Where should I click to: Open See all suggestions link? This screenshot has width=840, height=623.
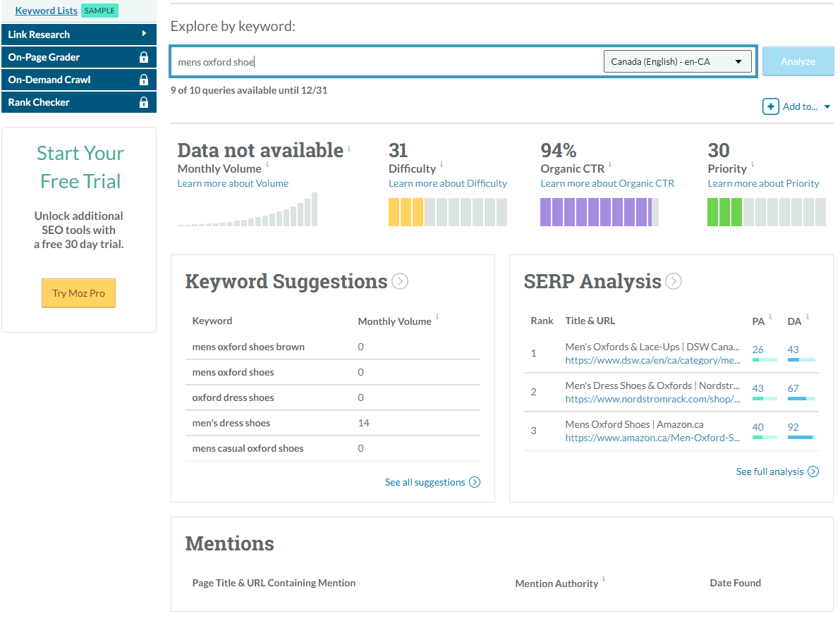tap(425, 482)
